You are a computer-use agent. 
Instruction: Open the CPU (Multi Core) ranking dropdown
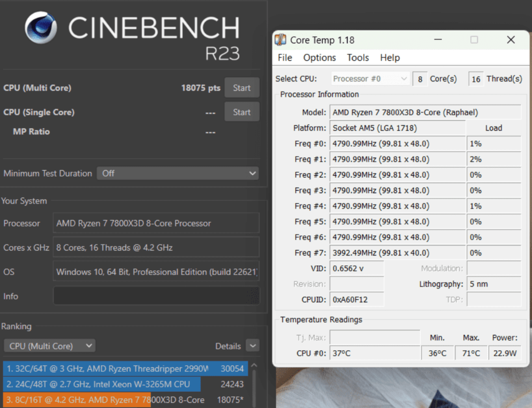50,346
